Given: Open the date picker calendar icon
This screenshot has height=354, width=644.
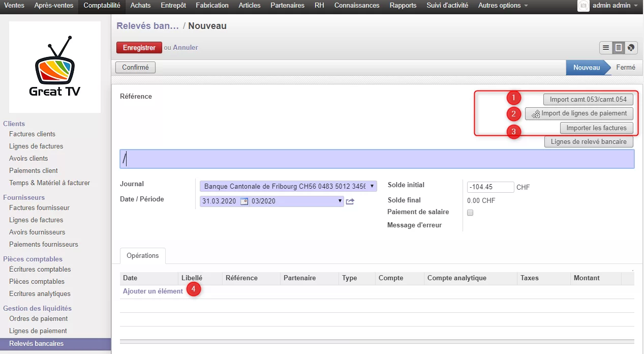Looking at the screenshot, I should tap(244, 201).
